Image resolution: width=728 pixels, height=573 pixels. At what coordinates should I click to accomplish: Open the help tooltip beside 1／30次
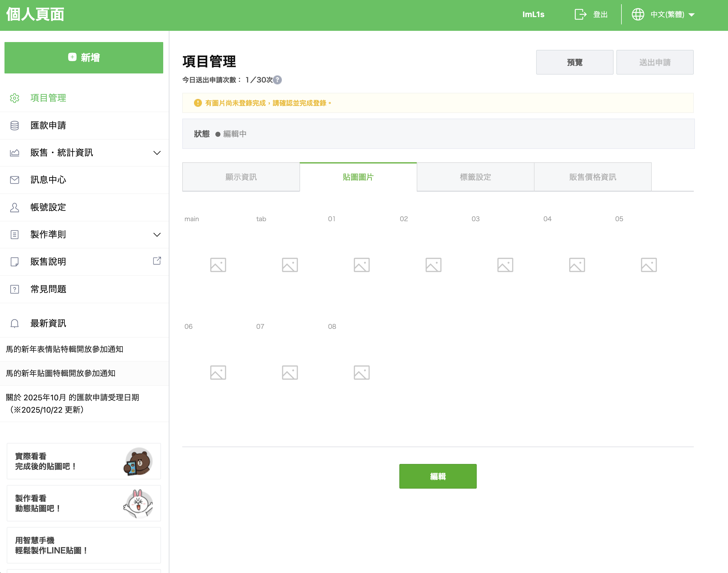pyautogui.click(x=277, y=80)
